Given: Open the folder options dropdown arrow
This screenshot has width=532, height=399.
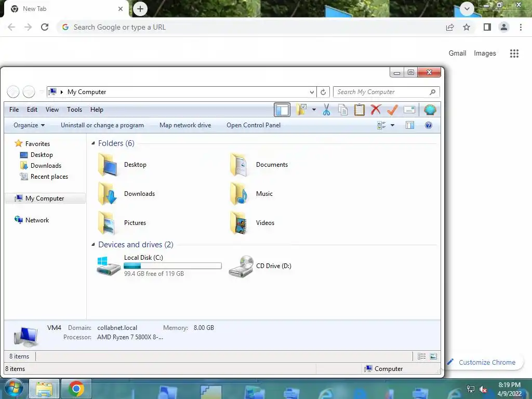Looking at the screenshot, I should pos(314,110).
